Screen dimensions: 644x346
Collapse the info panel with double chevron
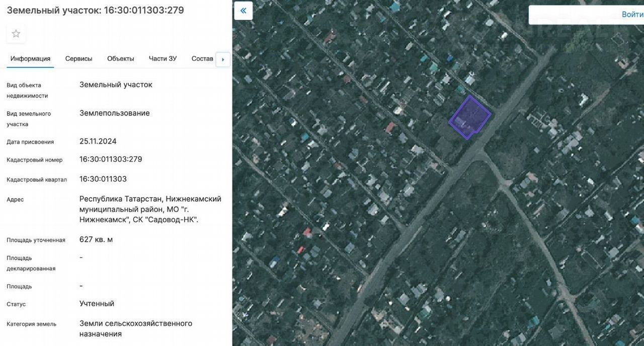pos(244,11)
